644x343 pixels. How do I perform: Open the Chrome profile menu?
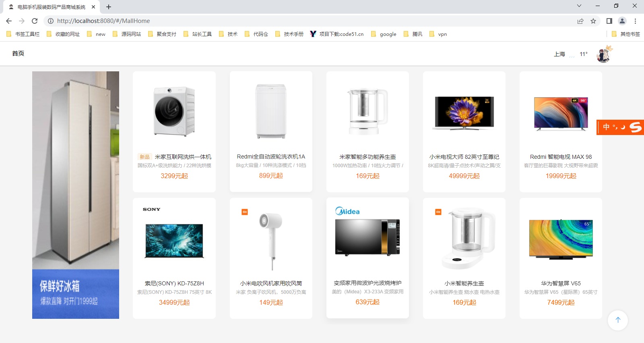point(622,21)
